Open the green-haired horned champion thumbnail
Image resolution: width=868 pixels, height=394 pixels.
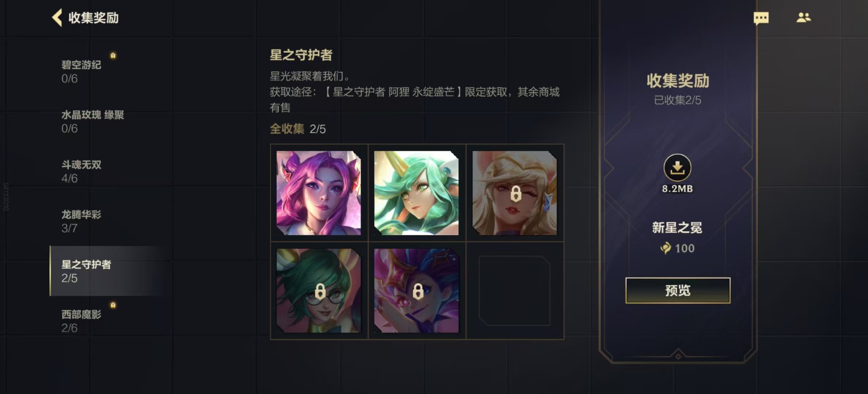tap(416, 193)
